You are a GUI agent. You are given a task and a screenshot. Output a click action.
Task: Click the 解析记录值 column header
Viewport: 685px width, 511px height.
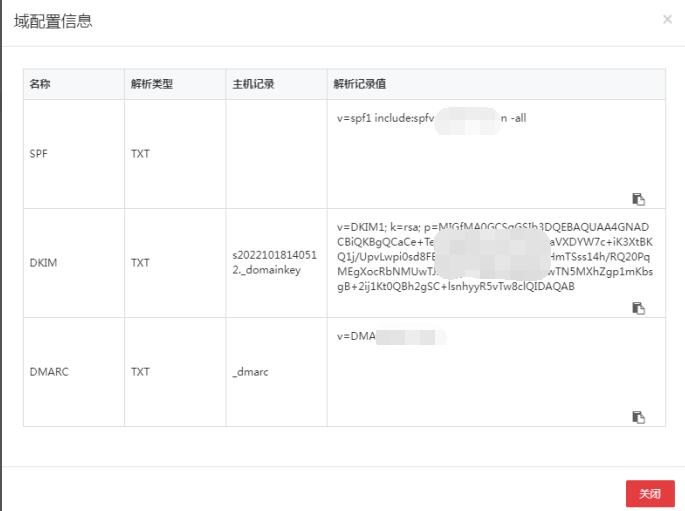tap(359, 84)
